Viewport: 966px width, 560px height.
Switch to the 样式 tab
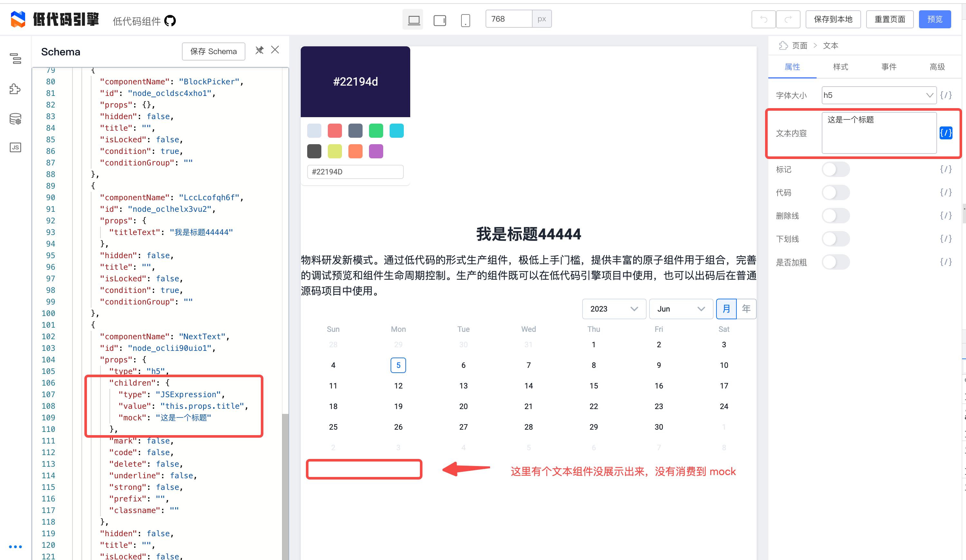tap(840, 67)
